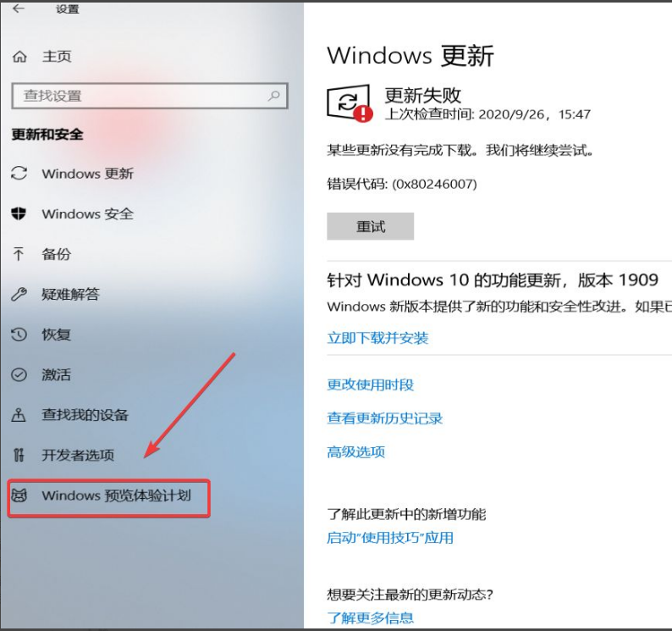The height and width of the screenshot is (631, 672).
Task: Focus the 查找设置 search field
Action: pyautogui.click(x=150, y=96)
